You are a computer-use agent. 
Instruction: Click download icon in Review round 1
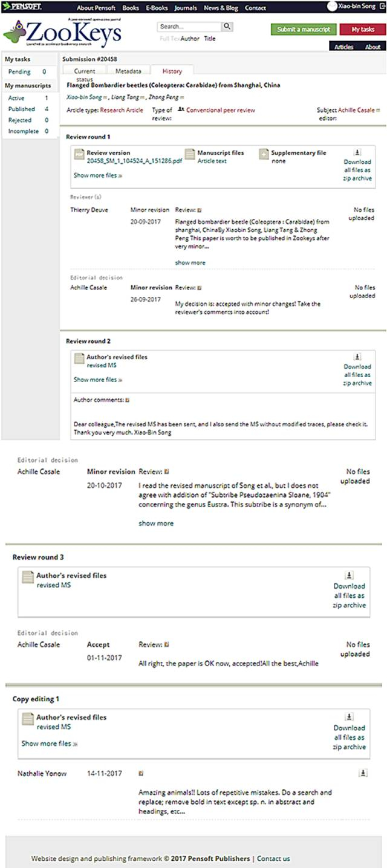tap(357, 153)
